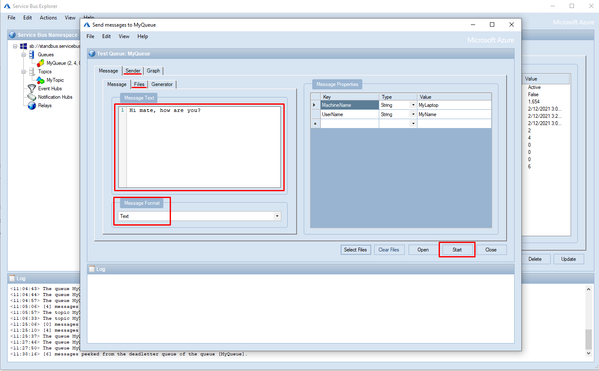Click the Azure icon in Send messages title bar
The width and height of the screenshot is (599, 371).
coord(87,25)
